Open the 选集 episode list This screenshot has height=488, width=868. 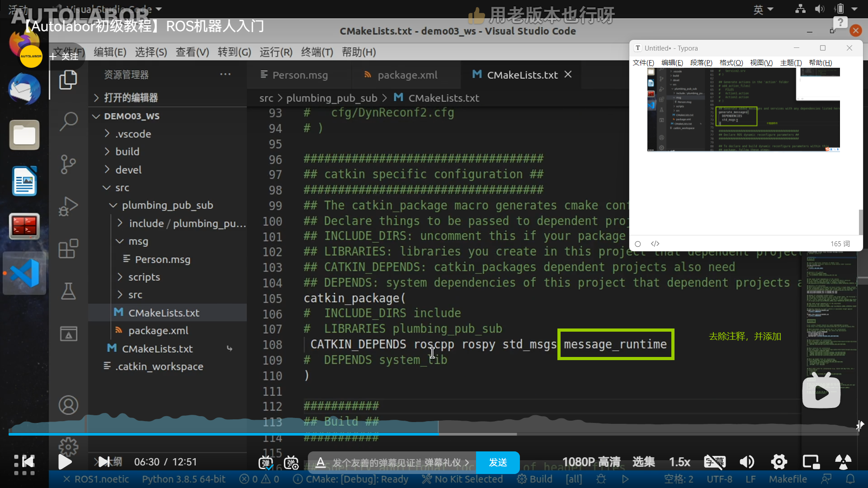[x=644, y=462]
